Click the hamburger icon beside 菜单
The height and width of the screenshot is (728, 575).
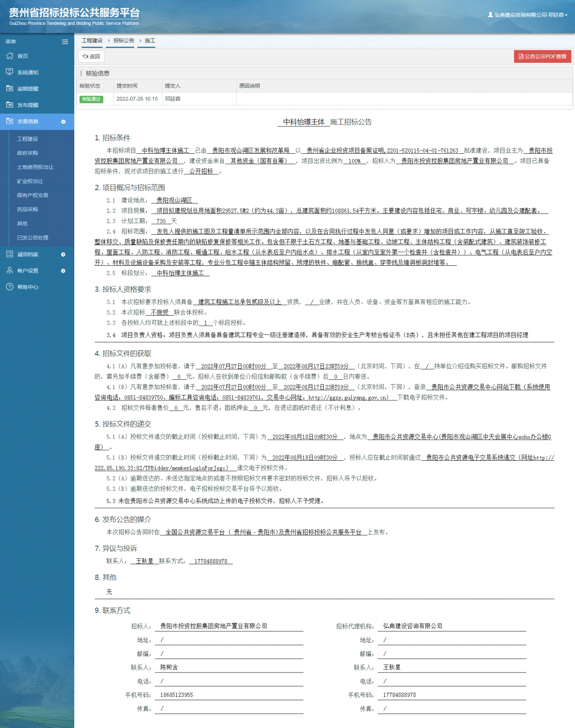[x=65, y=42]
